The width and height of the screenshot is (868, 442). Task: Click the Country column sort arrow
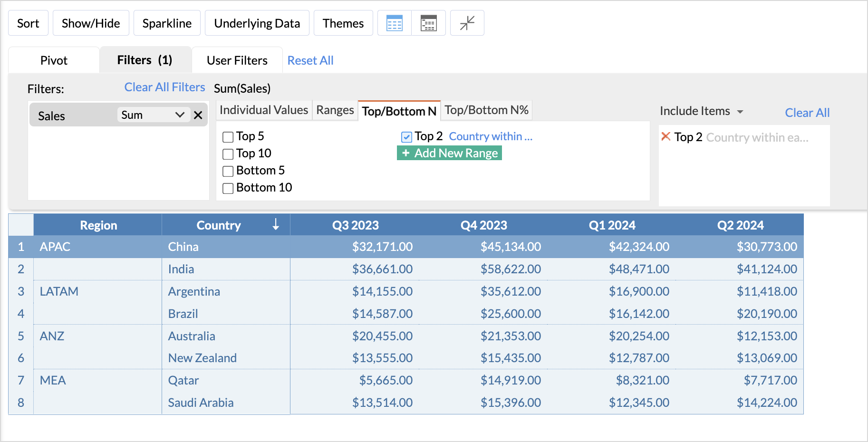(276, 225)
